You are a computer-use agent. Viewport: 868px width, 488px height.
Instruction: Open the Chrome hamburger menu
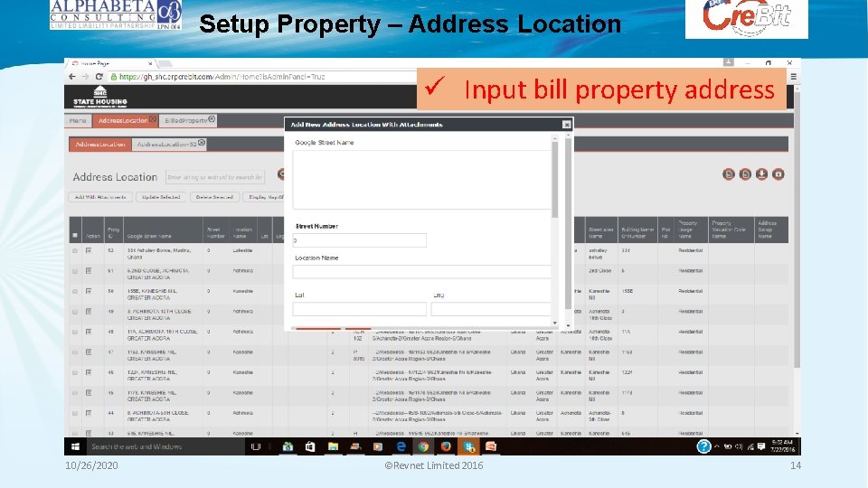(x=793, y=77)
